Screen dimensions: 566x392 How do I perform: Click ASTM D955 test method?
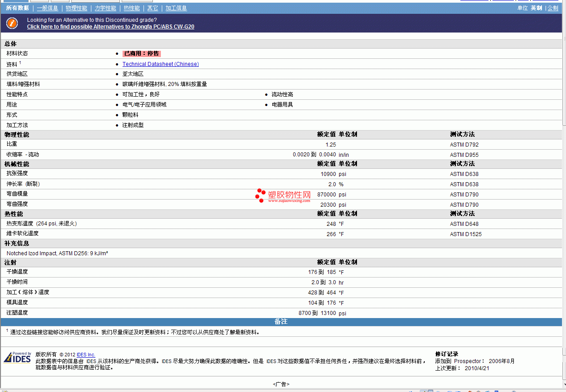[464, 155]
